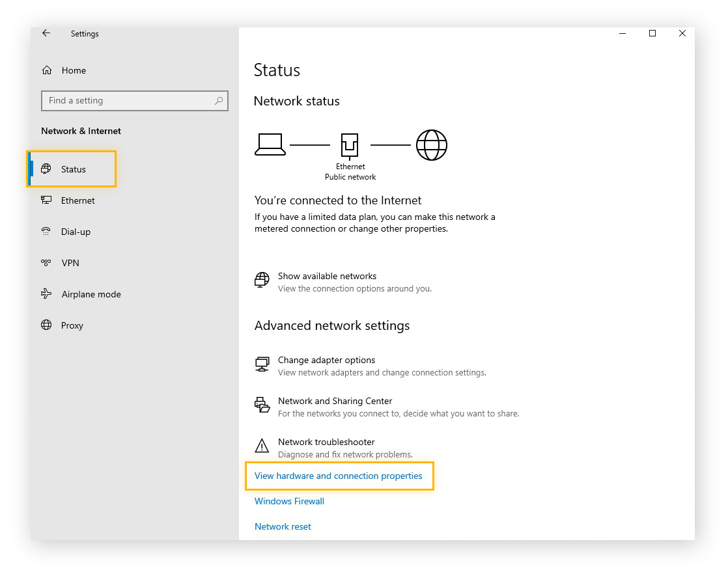Click the VPN icon
This screenshot has width=728, height=570.
point(45,263)
